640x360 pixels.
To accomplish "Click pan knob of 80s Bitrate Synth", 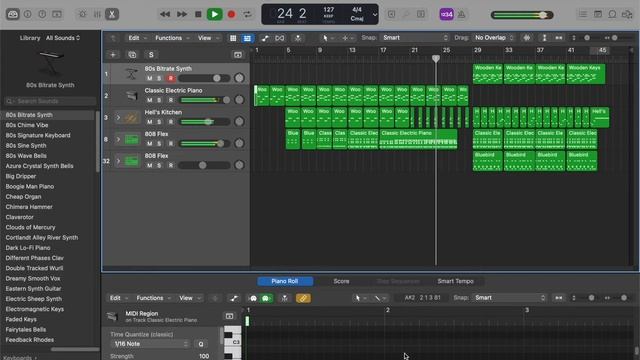I will (239, 78).
